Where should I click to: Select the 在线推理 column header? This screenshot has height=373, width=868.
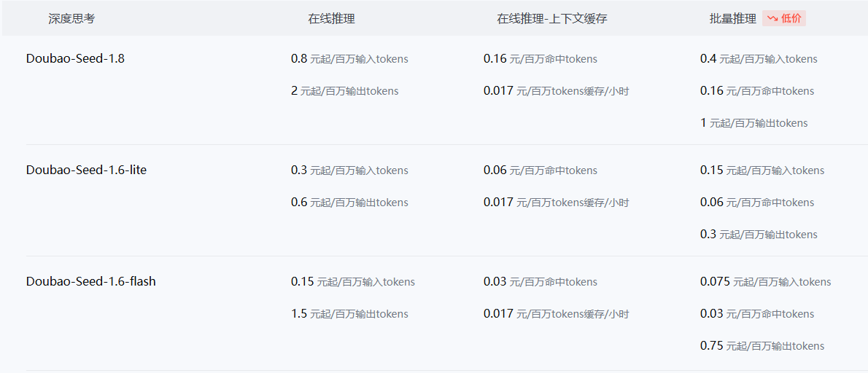[332, 19]
